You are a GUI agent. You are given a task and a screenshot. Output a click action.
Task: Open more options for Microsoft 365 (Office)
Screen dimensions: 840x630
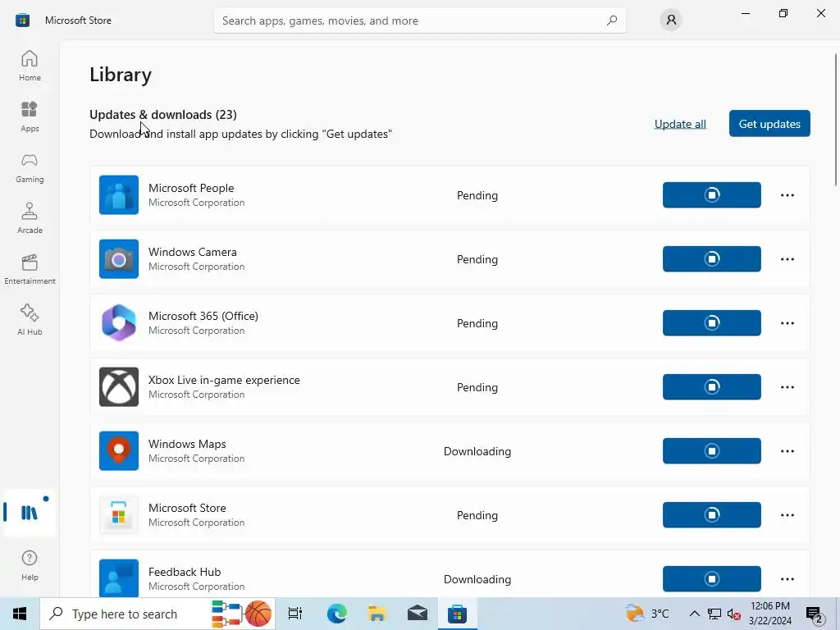[787, 322]
